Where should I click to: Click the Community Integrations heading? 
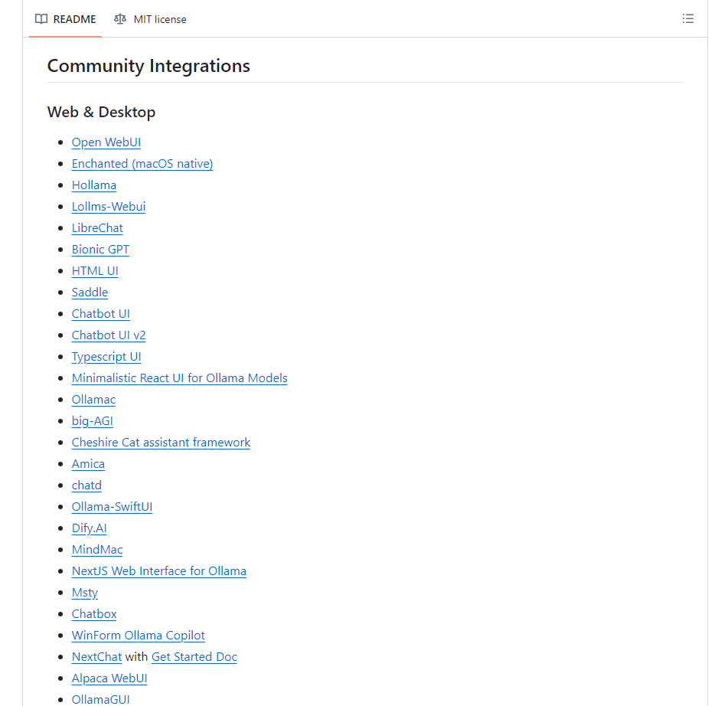pyautogui.click(x=149, y=66)
